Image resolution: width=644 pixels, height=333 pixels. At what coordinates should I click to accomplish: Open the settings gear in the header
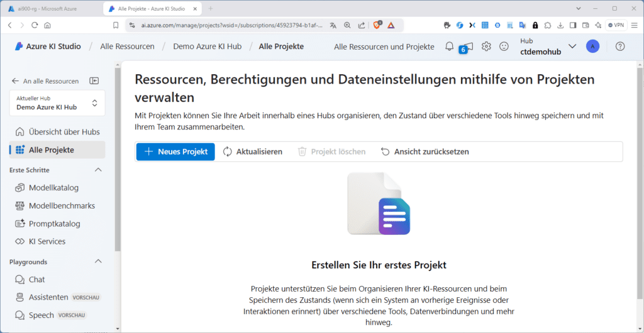[x=486, y=46]
